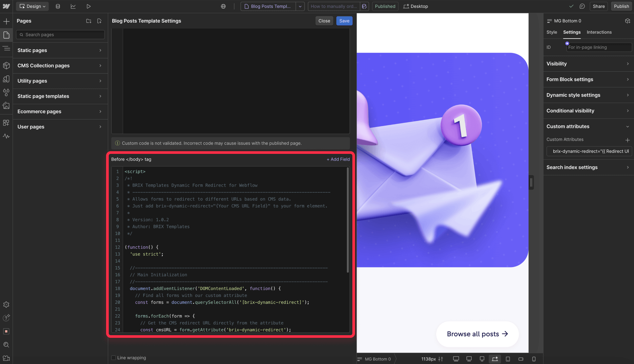The image size is (634, 364).
Task: Open the Activity pulse icon in sidebar
Action: click(6, 136)
